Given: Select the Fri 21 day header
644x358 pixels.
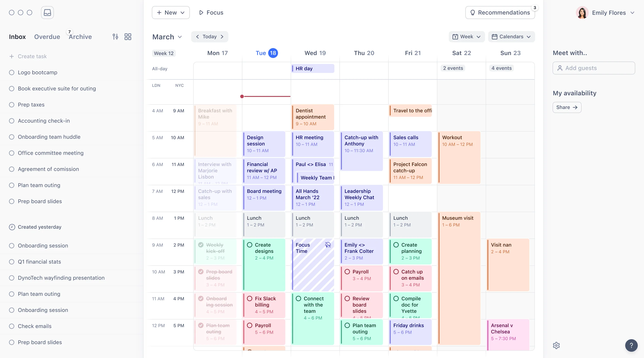Looking at the screenshot, I should [413, 53].
